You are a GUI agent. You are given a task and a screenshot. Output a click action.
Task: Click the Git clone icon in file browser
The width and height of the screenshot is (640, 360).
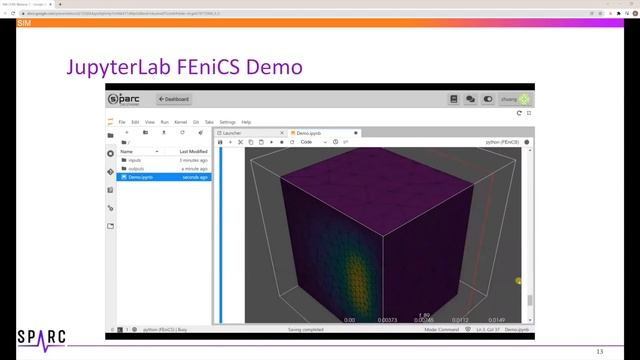[x=200, y=133]
